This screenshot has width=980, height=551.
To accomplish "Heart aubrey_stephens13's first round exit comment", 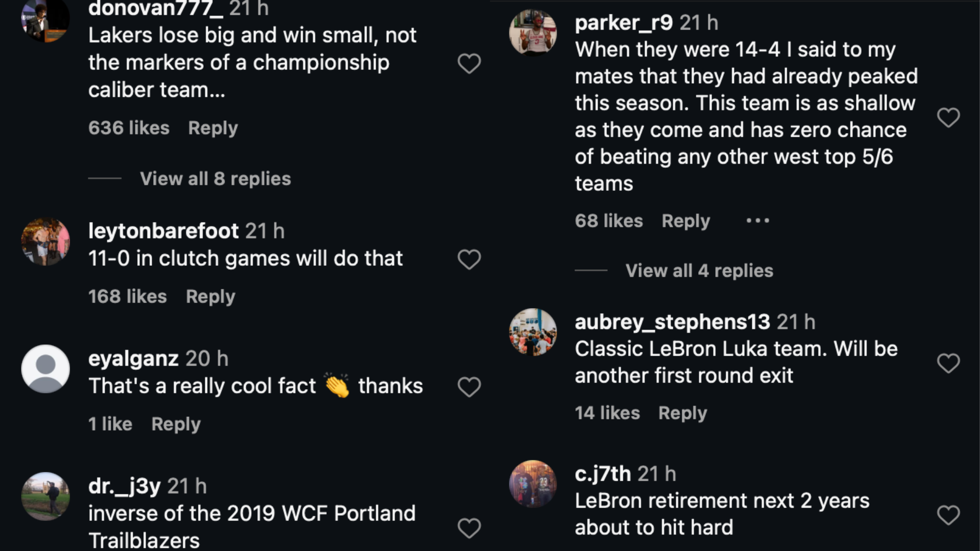I will click(x=948, y=363).
